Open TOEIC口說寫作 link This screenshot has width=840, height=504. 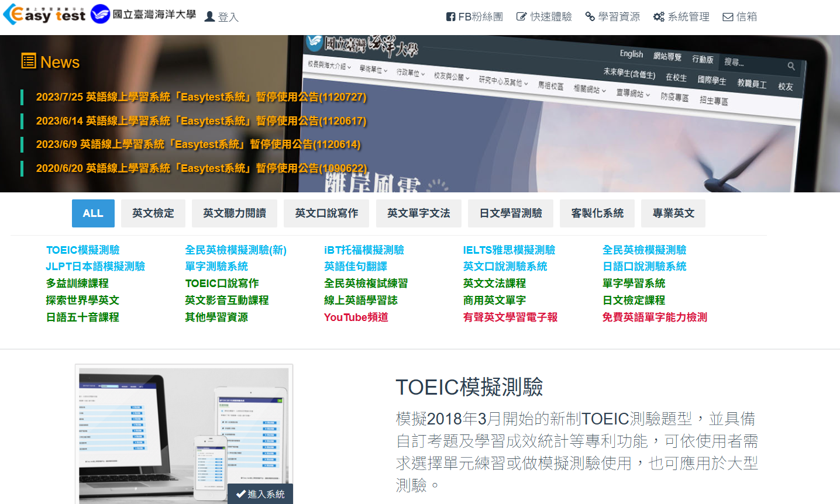click(222, 284)
